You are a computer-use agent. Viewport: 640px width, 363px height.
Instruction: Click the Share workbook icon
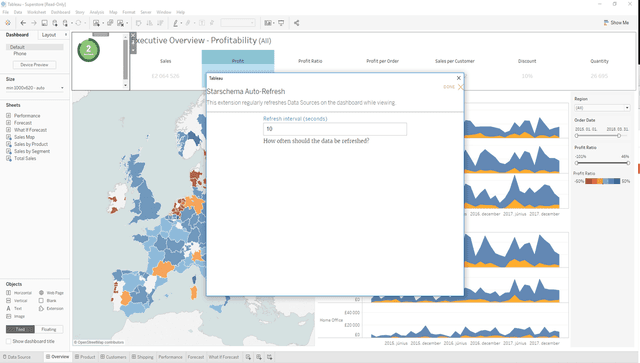pos(297,23)
